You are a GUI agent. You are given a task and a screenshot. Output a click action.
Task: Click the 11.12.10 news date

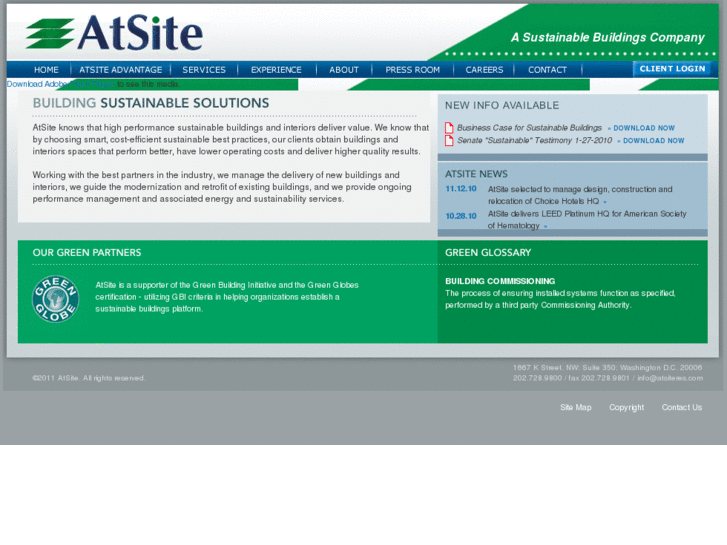[461, 189]
